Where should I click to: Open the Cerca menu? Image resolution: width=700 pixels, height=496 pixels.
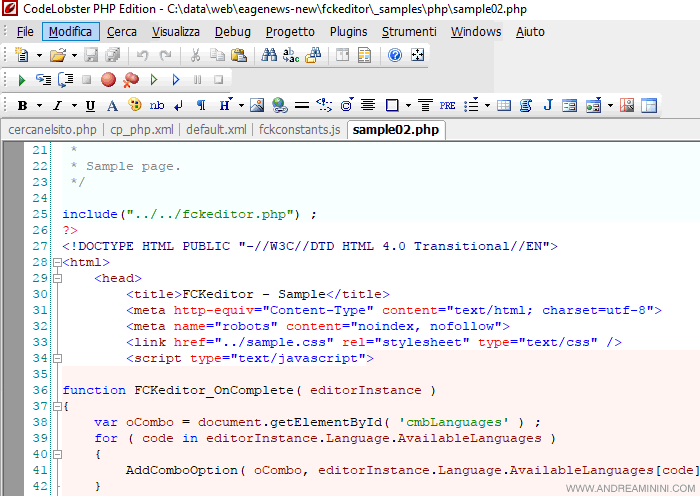coord(121,32)
